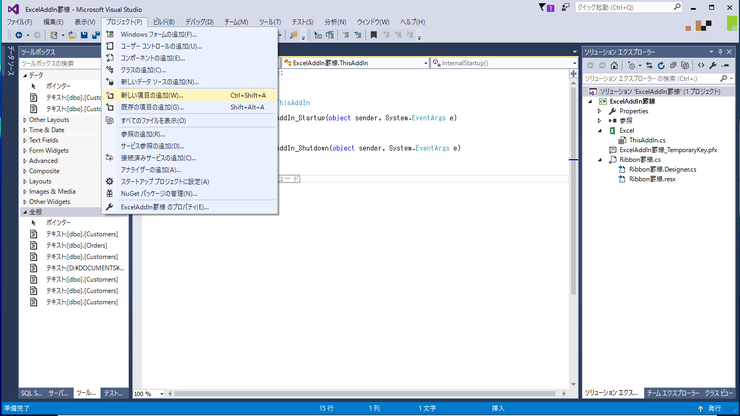Choose 既存の項目の追加(G)... from the menu
740x416 pixels.
click(190, 107)
